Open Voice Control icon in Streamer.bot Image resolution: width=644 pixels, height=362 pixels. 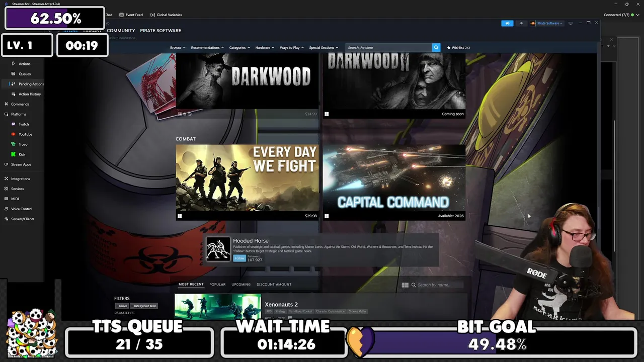click(6, 209)
